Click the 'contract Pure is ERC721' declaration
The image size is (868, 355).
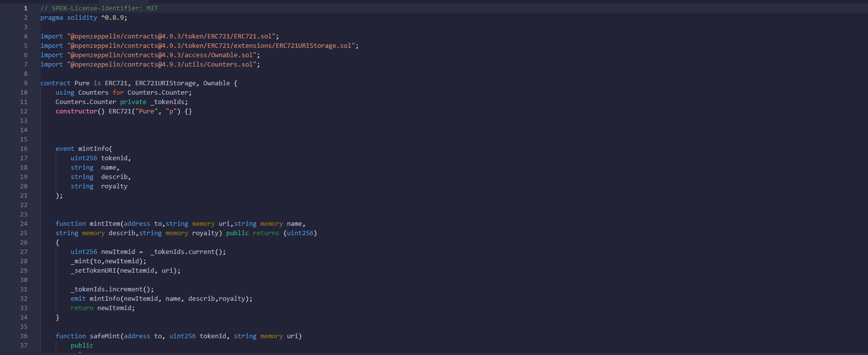coord(139,83)
